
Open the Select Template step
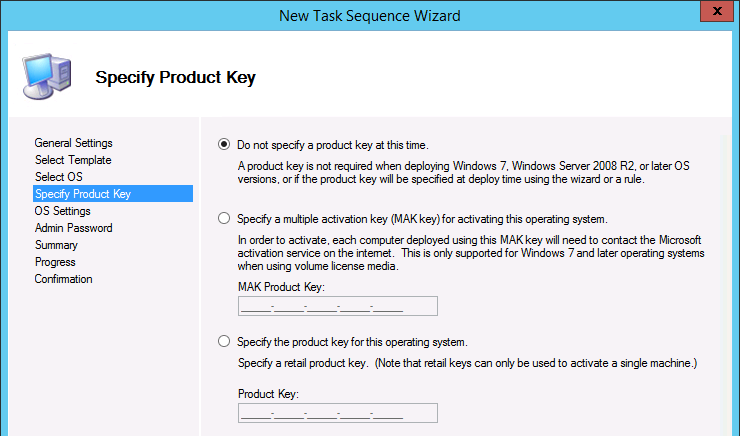click(x=72, y=160)
